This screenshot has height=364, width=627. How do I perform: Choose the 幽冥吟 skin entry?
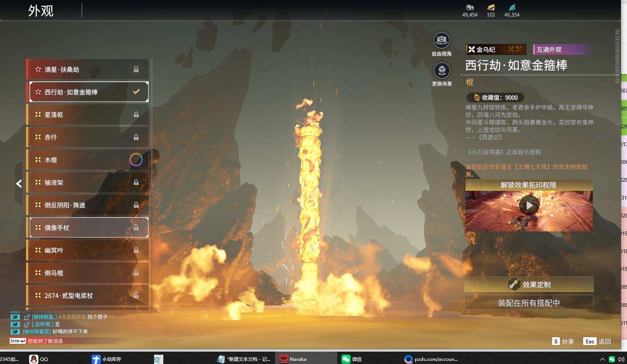[87, 250]
